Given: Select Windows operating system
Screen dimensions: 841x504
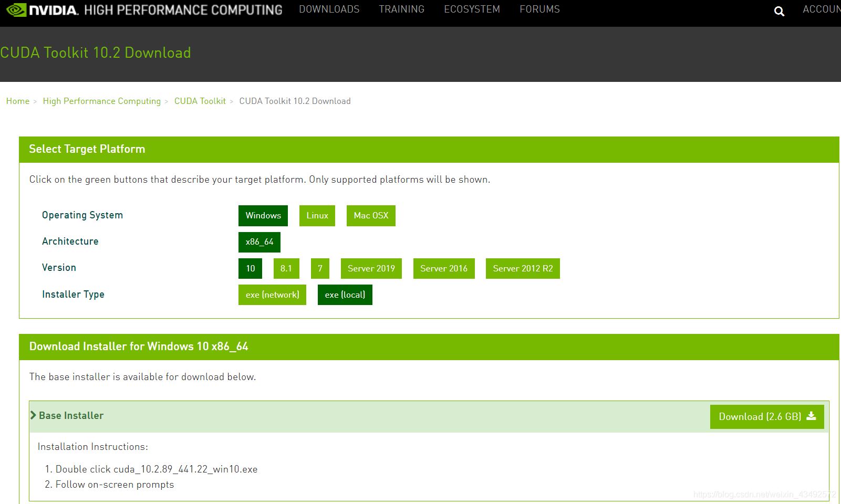Looking at the screenshot, I should pos(263,216).
